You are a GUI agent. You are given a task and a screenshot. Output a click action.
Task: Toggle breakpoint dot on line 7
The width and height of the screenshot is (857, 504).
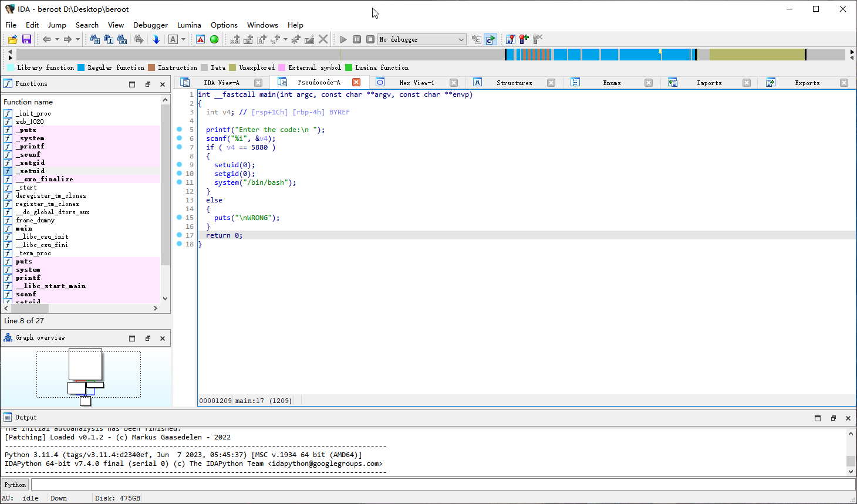click(x=179, y=147)
